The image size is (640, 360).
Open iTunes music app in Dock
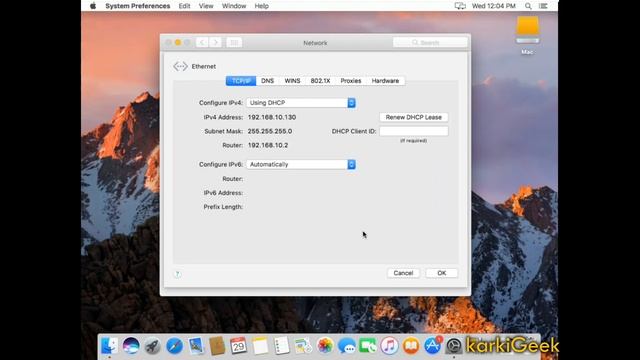[x=389, y=346]
